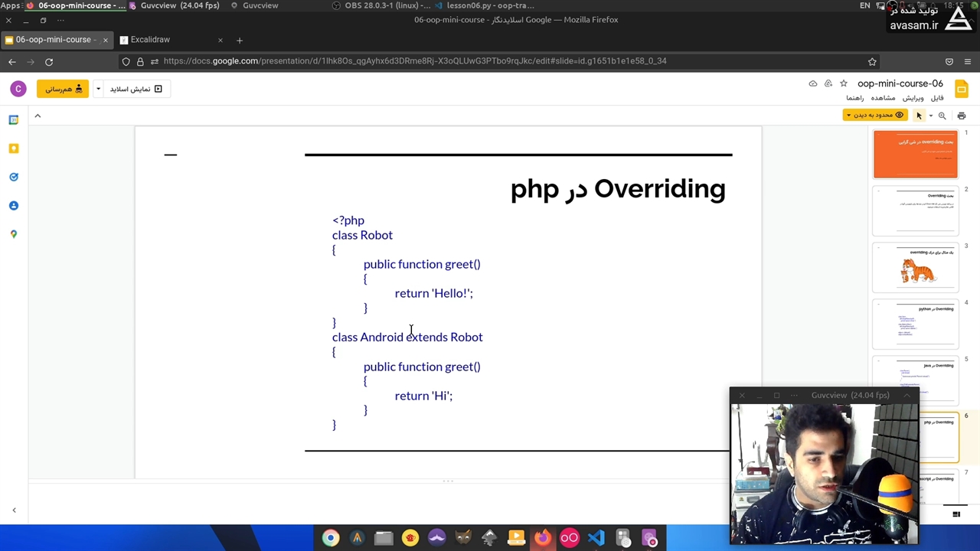Click the browser address bar URL
980x551 pixels.
414,61
